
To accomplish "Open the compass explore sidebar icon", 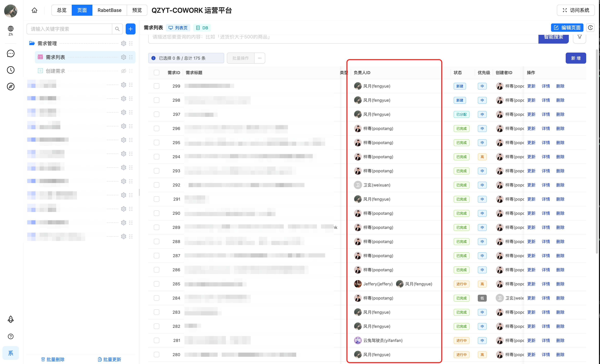I will 11,87.
